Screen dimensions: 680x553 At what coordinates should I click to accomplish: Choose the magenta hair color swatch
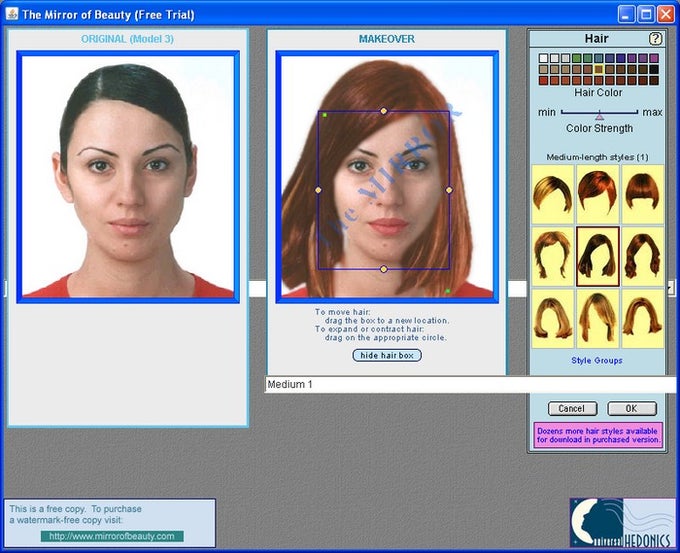tap(654, 58)
